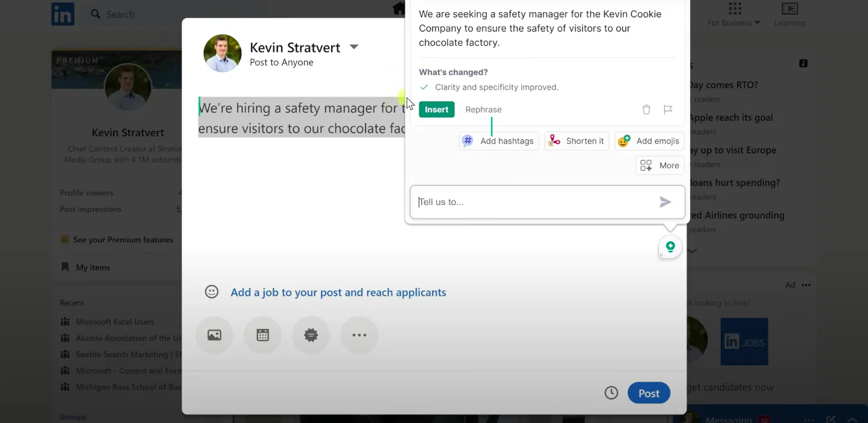
Task: Click the add media image icon
Action: [214, 335]
